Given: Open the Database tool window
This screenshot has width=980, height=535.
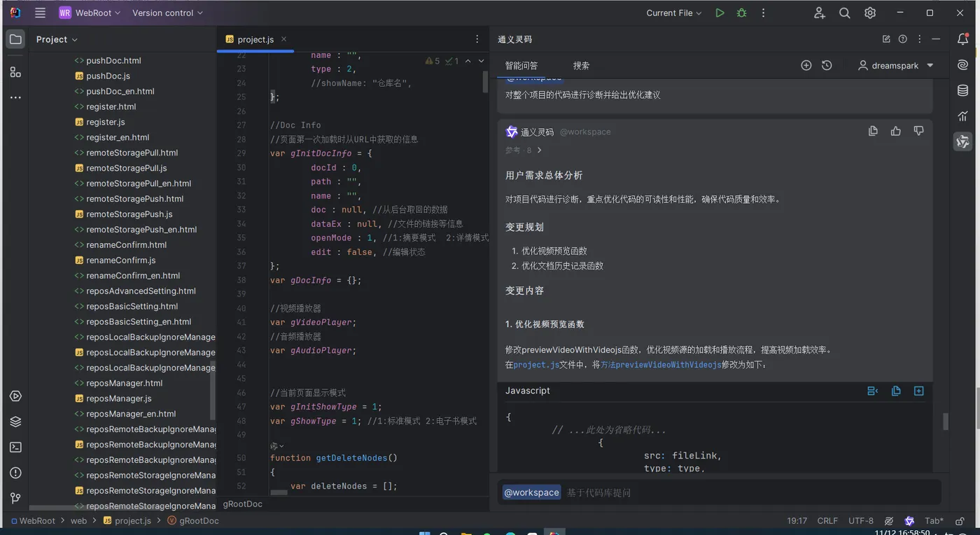Looking at the screenshot, I should [x=963, y=90].
